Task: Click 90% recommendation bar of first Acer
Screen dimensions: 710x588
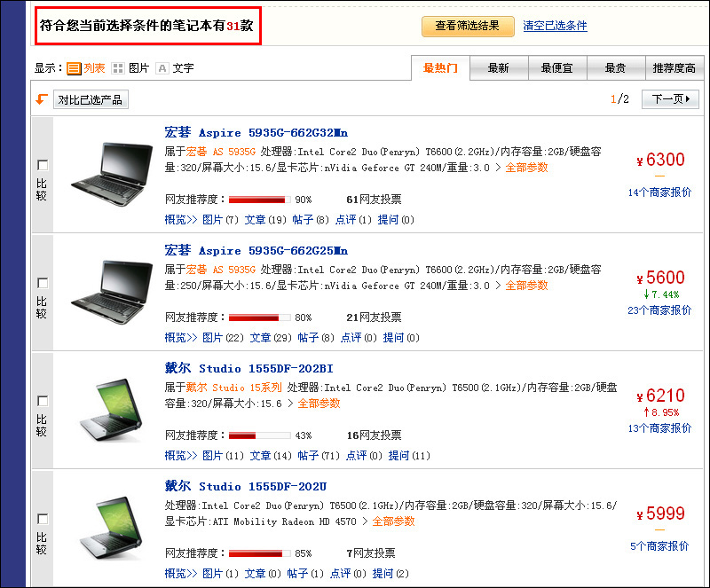Action: point(259,200)
